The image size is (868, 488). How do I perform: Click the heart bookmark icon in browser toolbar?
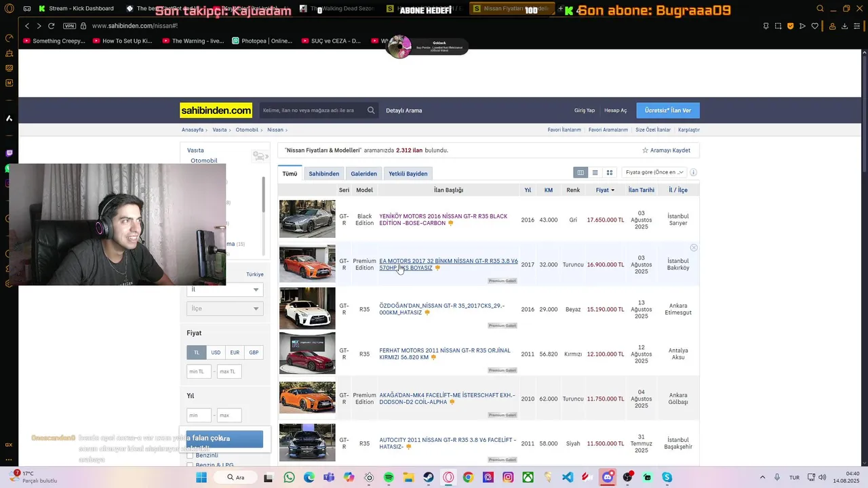pyautogui.click(x=815, y=26)
